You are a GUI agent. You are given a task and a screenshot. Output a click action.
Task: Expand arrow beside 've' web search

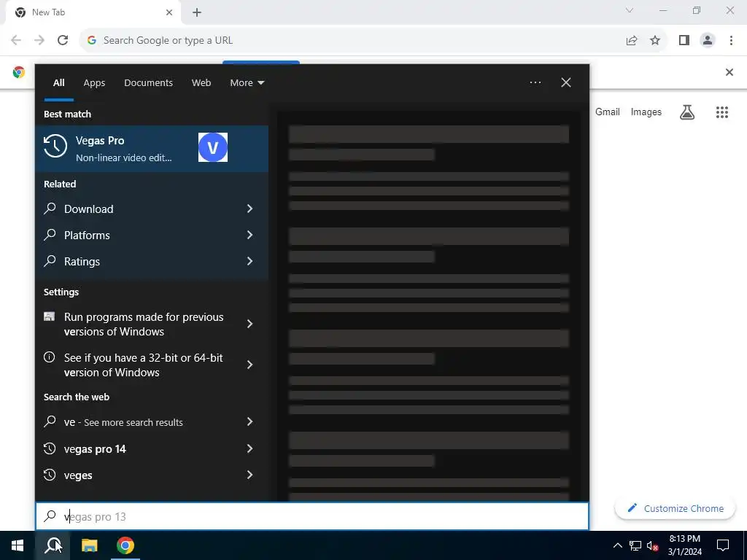click(249, 421)
